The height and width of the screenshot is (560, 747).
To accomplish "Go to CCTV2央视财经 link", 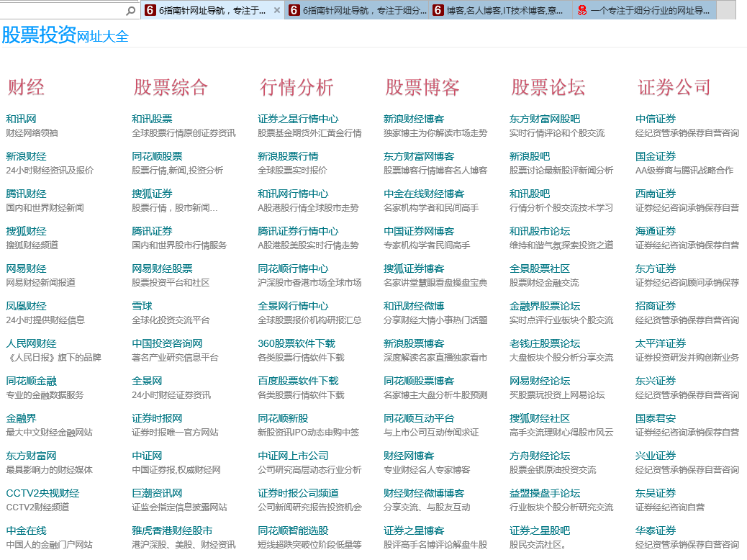I will click(43, 493).
